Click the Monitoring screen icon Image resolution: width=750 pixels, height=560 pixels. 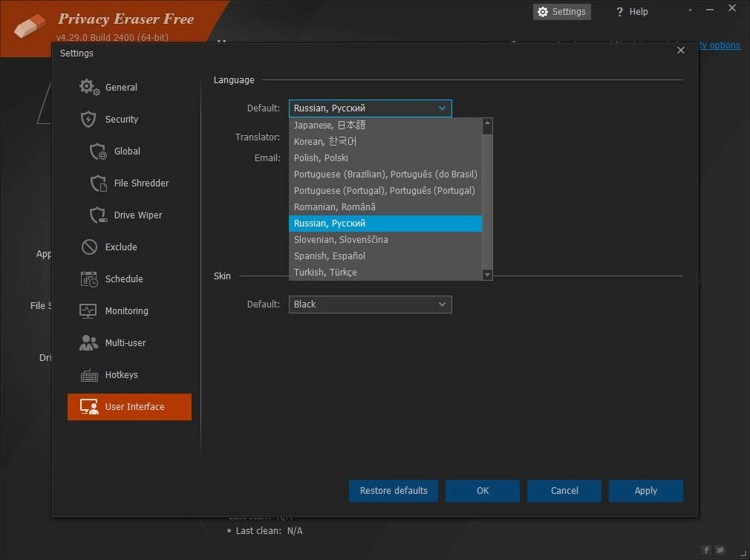coord(88,311)
